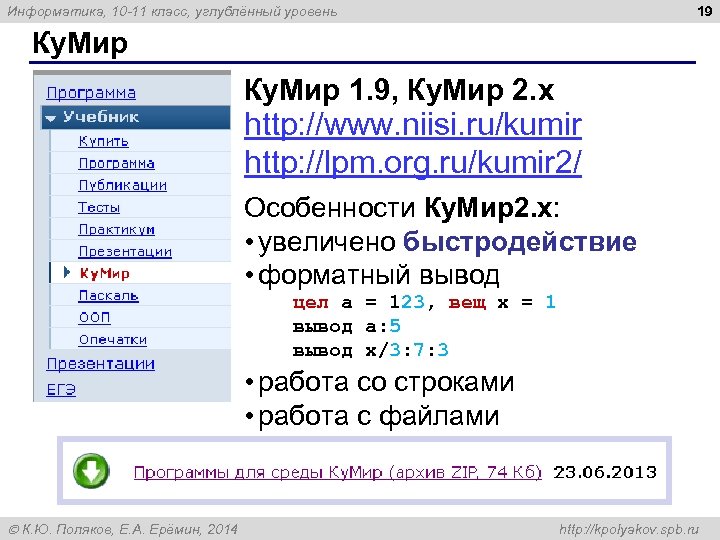Click the footer http://kpolyakov.spb.ru address

pyautogui.click(x=629, y=529)
